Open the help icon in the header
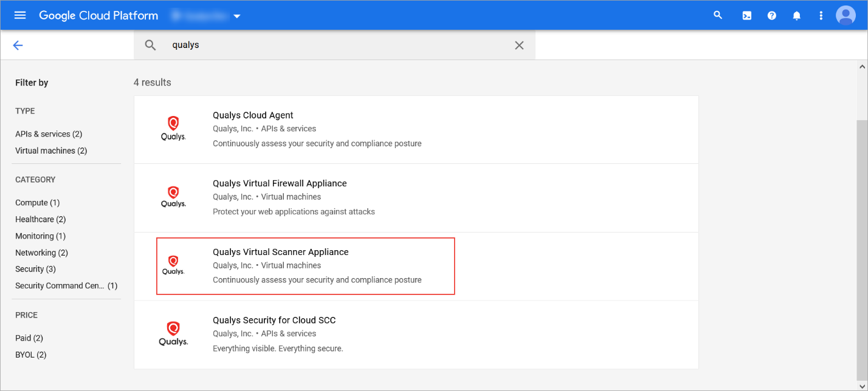Screen dimensions: 868x391 pyautogui.click(x=771, y=15)
